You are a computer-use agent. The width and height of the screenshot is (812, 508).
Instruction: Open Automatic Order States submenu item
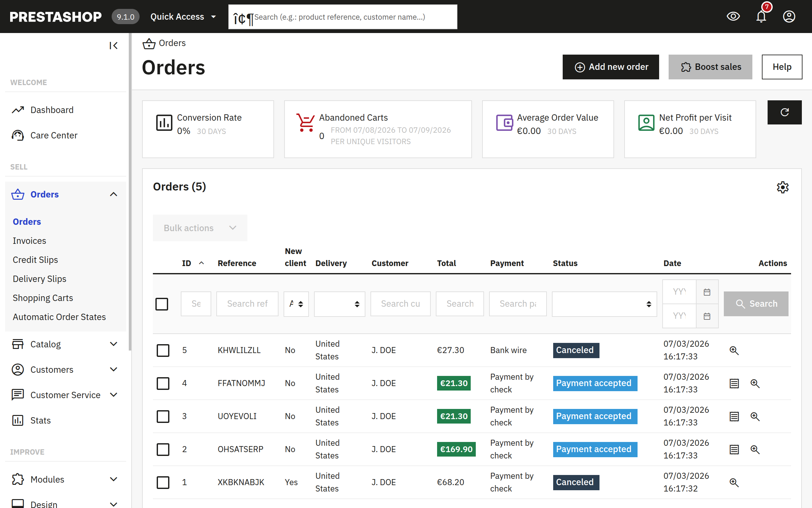59,317
